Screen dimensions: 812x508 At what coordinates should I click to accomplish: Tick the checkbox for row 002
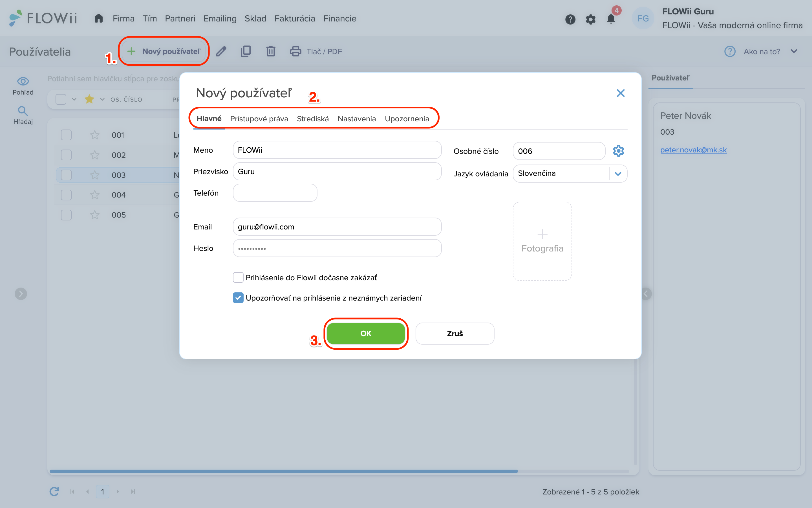[66, 155]
